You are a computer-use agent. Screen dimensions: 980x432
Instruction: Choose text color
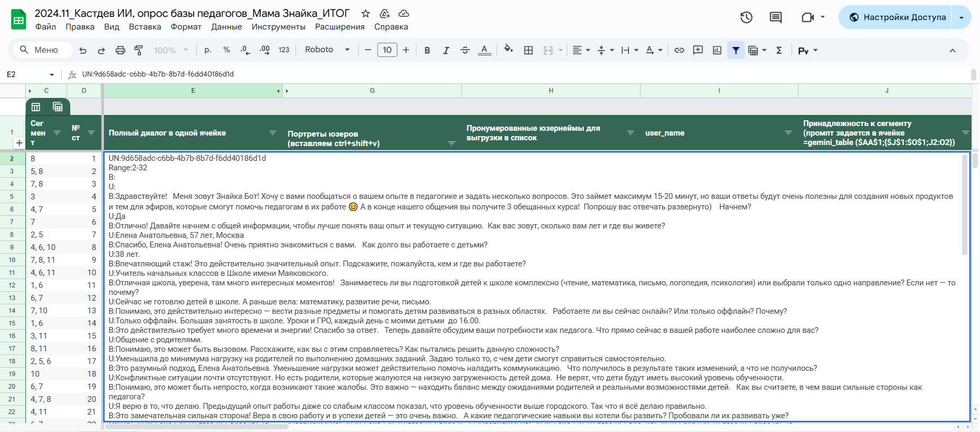pyautogui.click(x=484, y=50)
